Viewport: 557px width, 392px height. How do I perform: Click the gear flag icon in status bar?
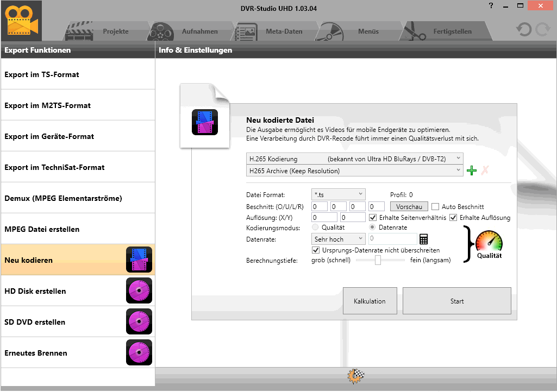pyautogui.click(x=356, y=375)
